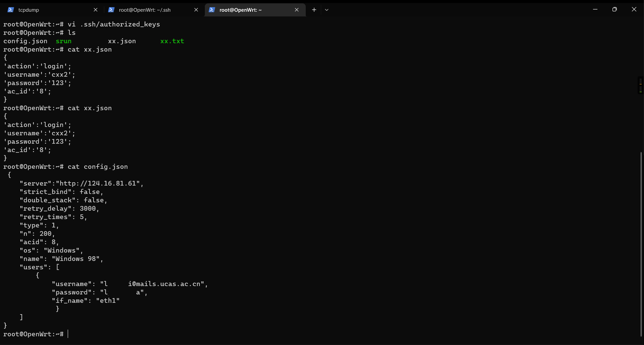Click the "strict_bind": false line
Image resolution: width=644 pixels, height=345 pixels.
tap(61, 192)
